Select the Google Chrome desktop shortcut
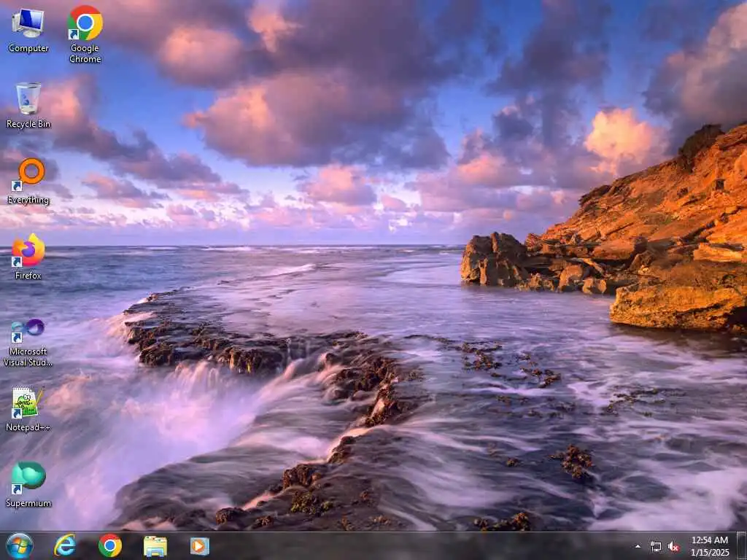 pos(85,34)
